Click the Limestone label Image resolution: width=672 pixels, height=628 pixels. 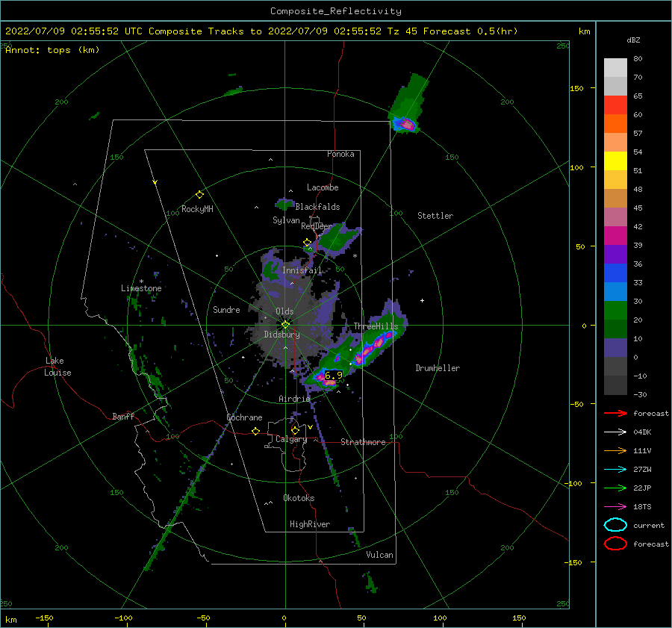(141, 288)
